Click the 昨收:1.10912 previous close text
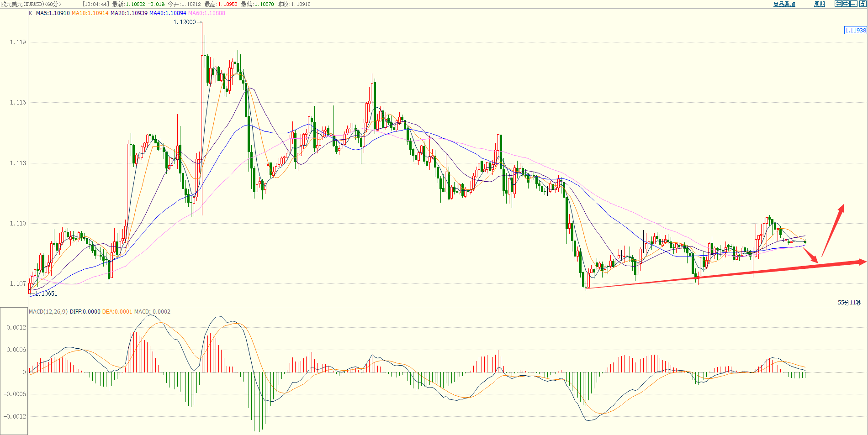 (x=294, y=4)
